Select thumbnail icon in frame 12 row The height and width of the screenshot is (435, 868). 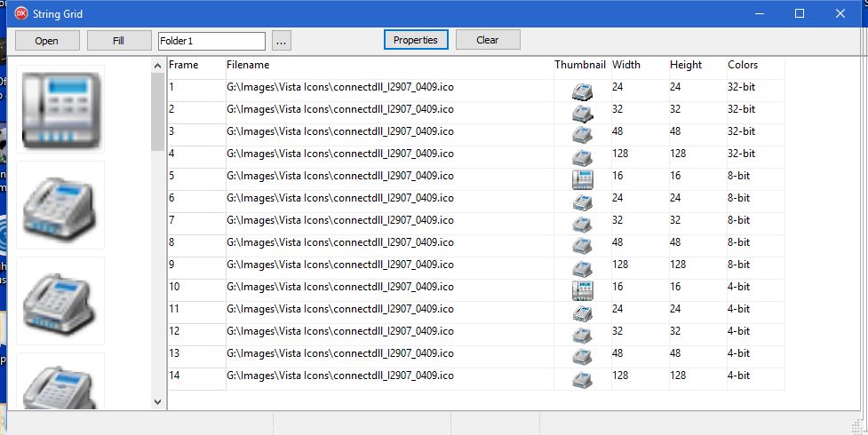click(582, 335)
